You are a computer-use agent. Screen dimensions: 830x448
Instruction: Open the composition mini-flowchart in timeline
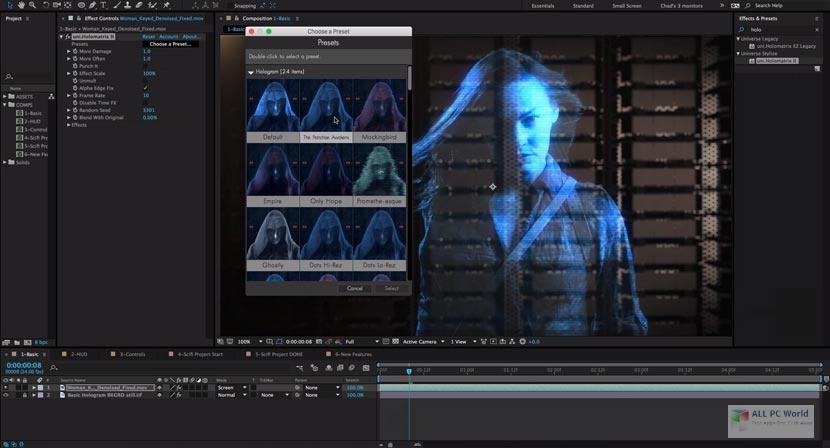[x=300, y=368]
